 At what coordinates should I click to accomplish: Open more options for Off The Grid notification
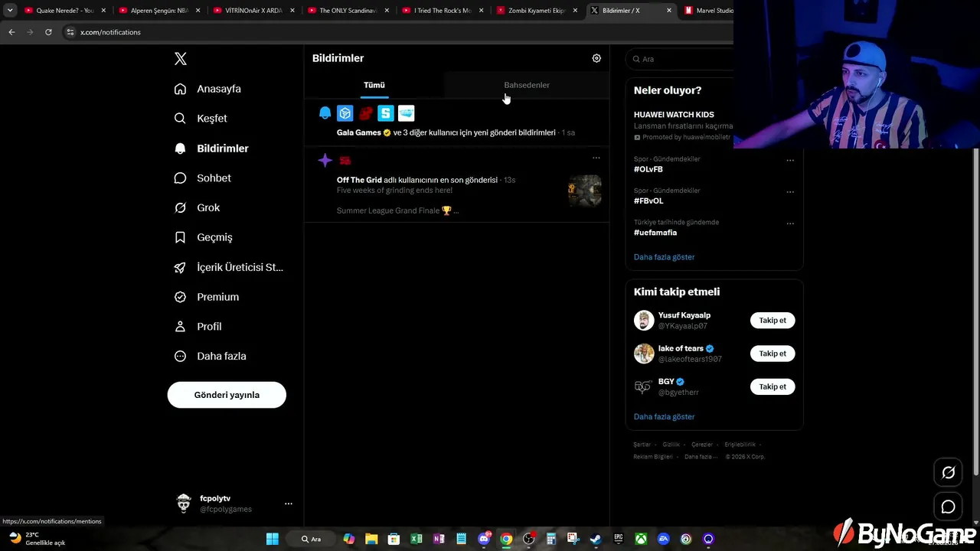596,158
